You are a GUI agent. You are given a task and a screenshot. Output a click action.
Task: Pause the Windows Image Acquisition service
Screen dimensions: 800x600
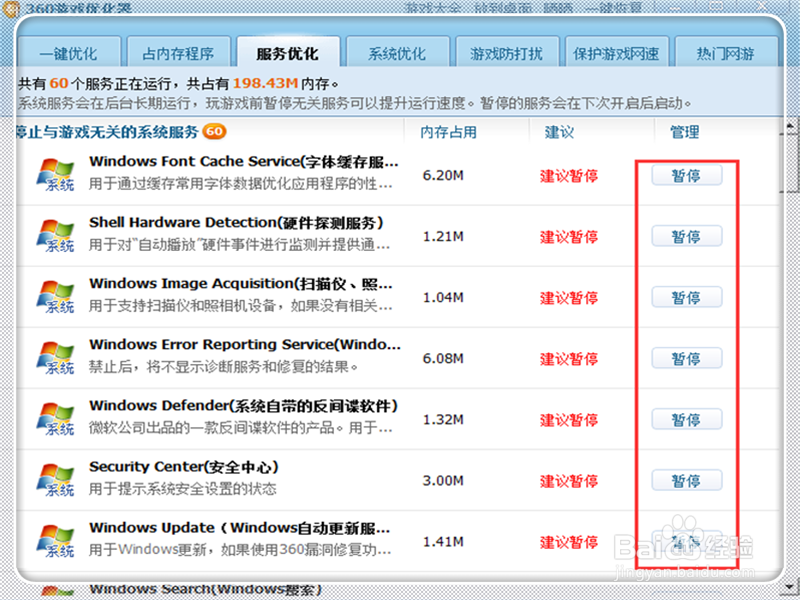pyautogui.click(x=686, y=297)
